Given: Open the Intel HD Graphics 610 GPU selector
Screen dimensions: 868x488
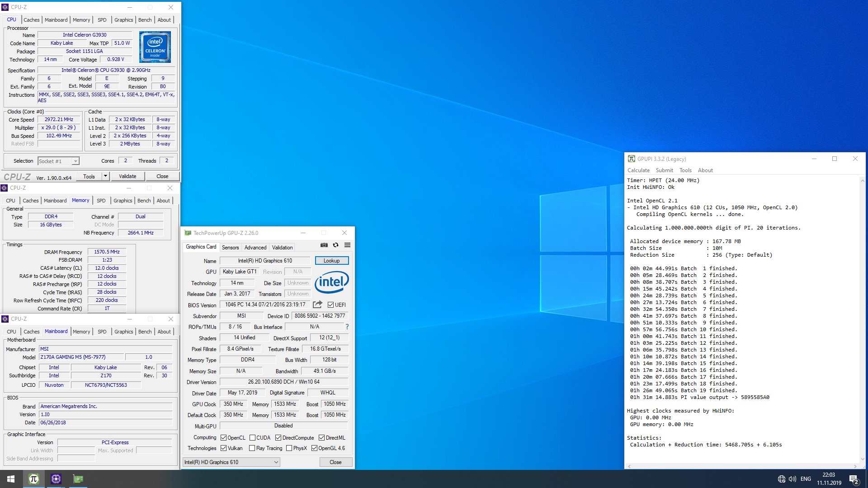Looking at the screenshot, I should [x=231, y=462].
